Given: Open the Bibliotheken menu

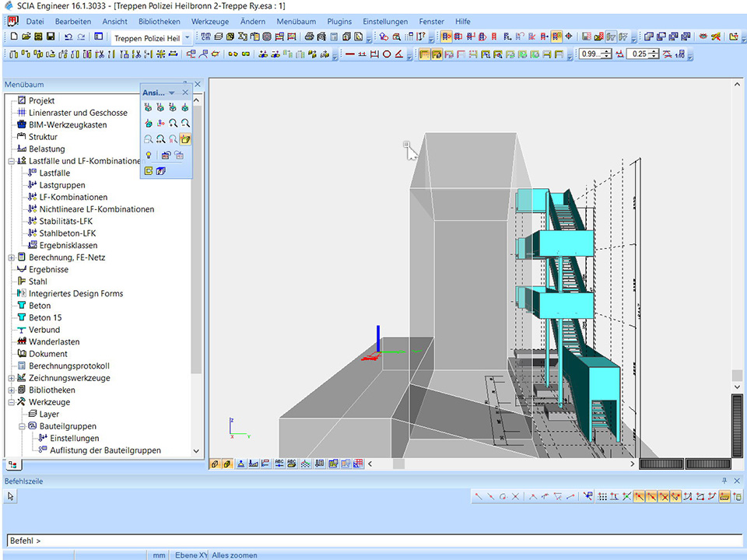Looking at the screenshot, I should coord(158,21).
